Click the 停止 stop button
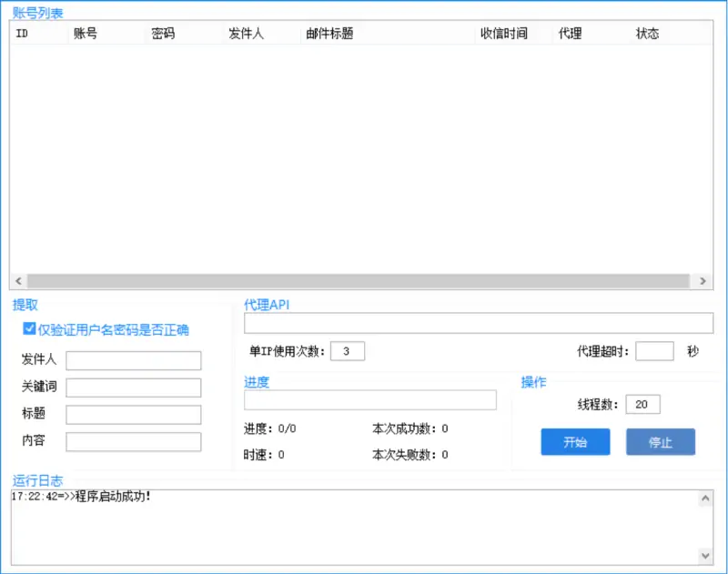The height and width of the screenshot is (574, 728). [x=660, y=442]
